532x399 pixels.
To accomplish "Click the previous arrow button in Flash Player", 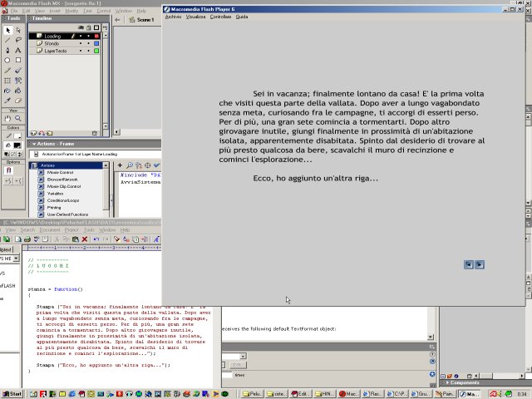I will click(469, 264).
